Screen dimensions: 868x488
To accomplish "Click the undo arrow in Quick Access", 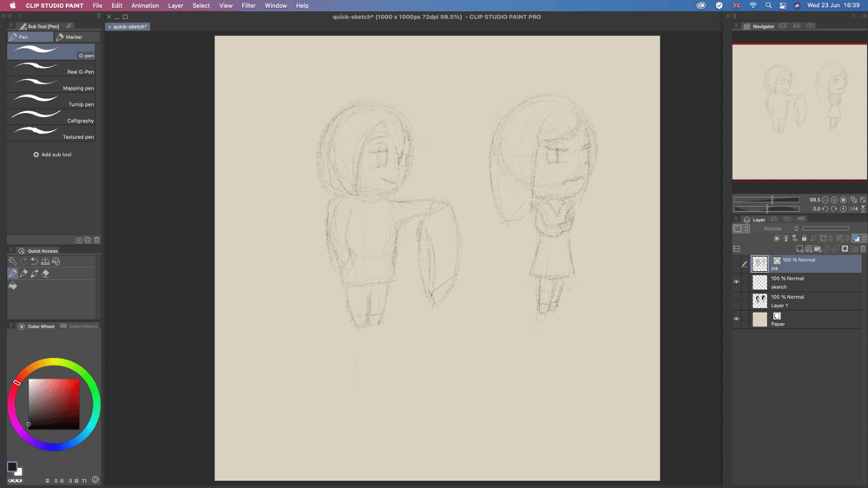I will 35,261.
